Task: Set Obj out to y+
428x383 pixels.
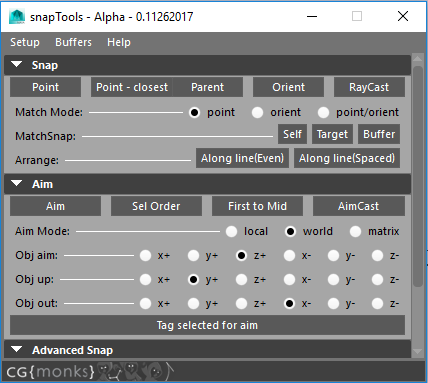Action: click(193, 304)
